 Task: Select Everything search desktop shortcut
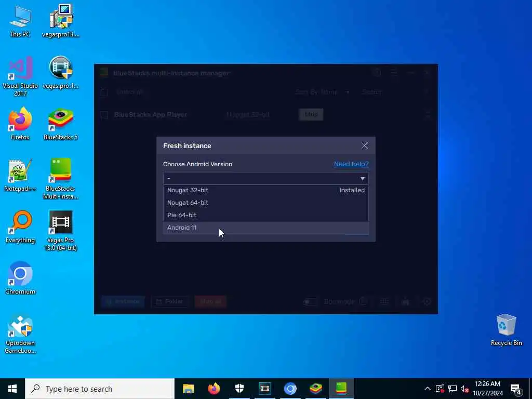[x=20, y=227]
